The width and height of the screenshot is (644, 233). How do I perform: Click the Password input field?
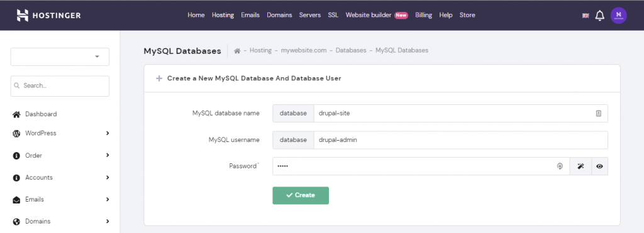[421, 166]
